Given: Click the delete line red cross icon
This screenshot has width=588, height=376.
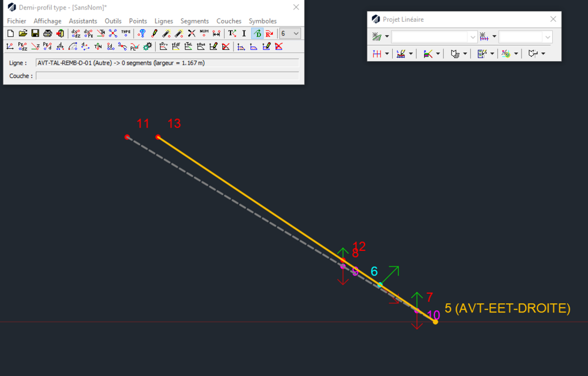Looking at the screenshot, I should coord(225,46).
